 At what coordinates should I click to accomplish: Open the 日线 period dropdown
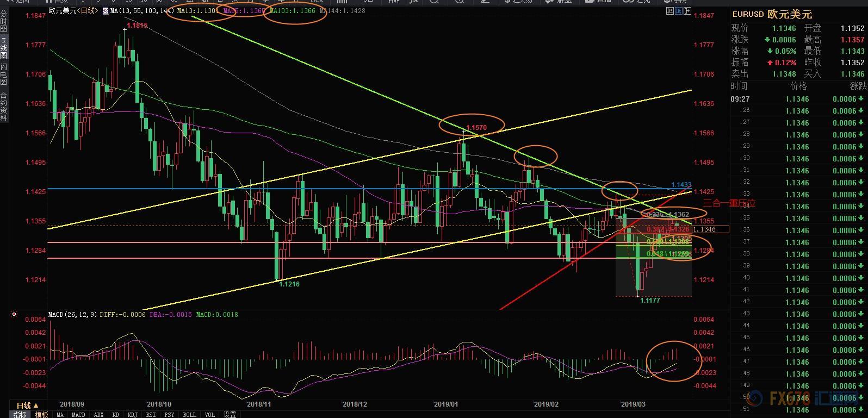pyautogui.click(x=27, y=405)
